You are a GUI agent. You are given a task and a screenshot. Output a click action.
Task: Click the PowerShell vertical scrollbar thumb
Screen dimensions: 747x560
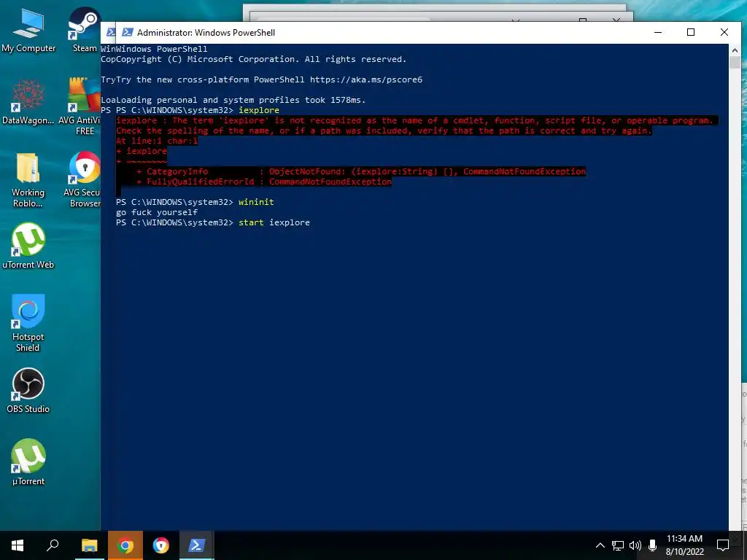coord(735,63)
